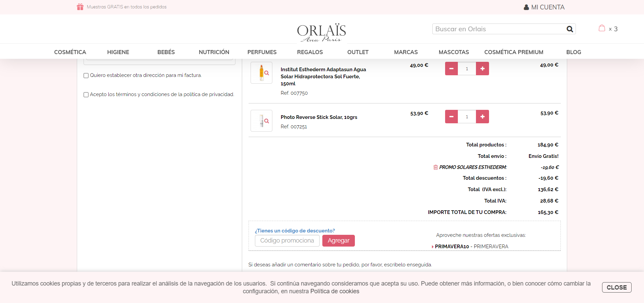Screen dimensions: 644x303
Task: Decrease quantity of Esthederm Adaptasun
Action: tap(451, 69)
